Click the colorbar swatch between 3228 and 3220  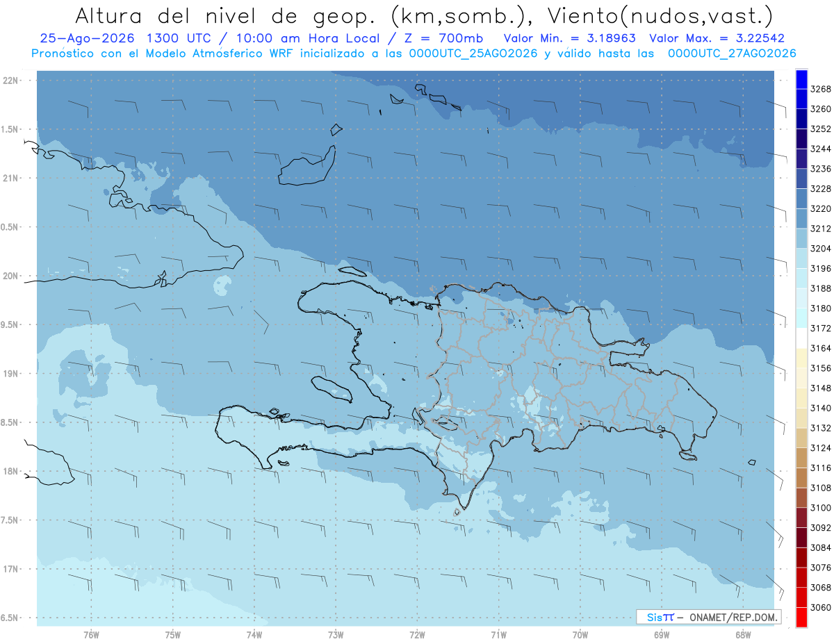coord(801,199)
